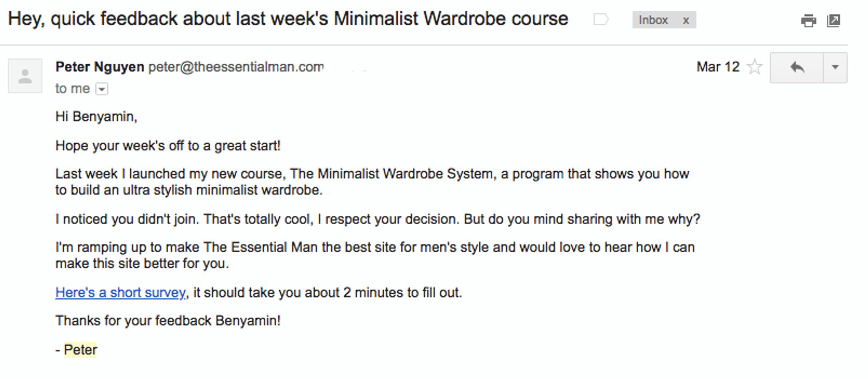
Task: Open the More options dropdown beside Reply
Action: tap(835, 68)
